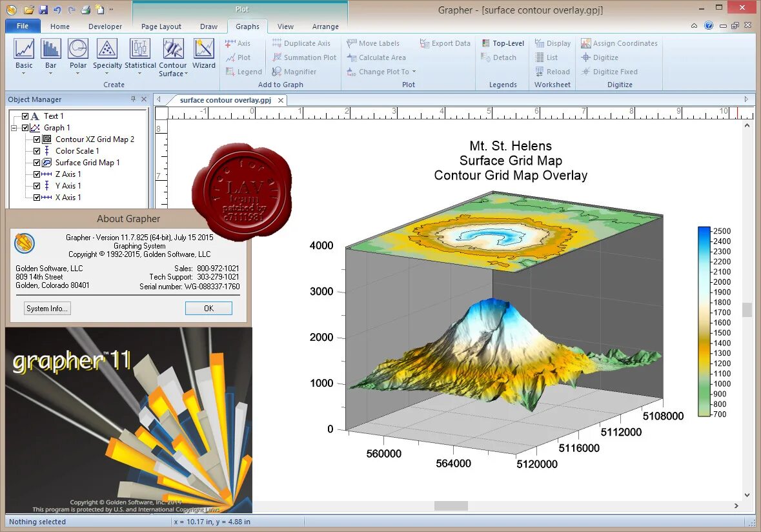Click the vertical scrollbar thumb
This screenshot has height=532, width=761.
[x=747, y=310]
